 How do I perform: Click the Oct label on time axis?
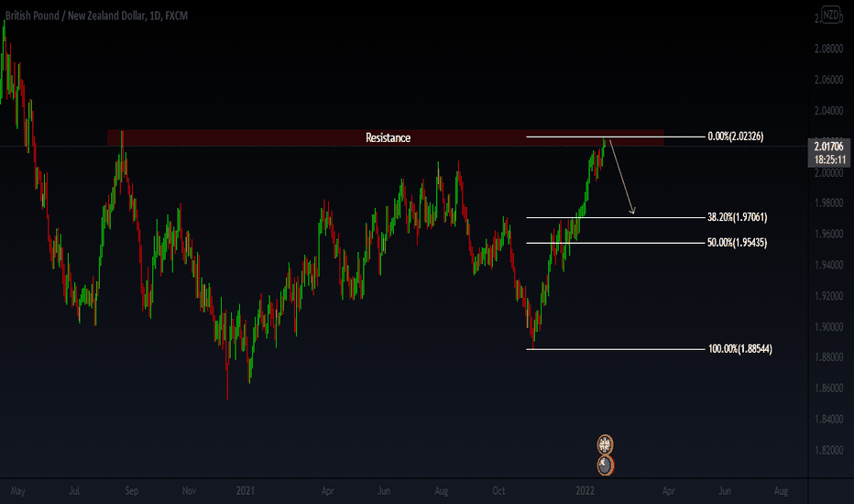tap(498, 491)
